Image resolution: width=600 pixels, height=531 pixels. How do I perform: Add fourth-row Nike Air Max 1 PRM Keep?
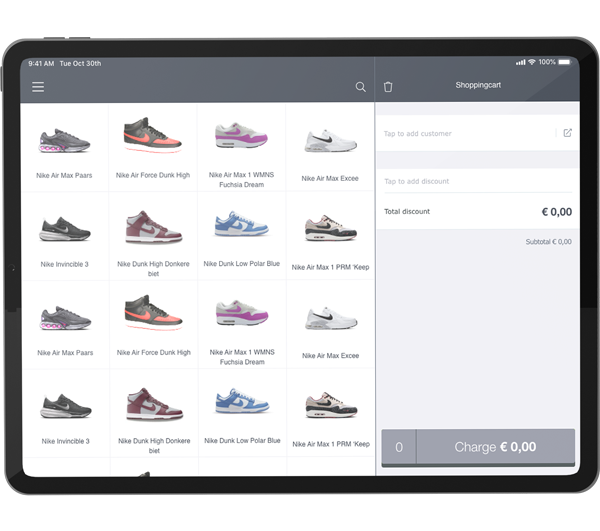pyautogui.click(x=331, y=414)
